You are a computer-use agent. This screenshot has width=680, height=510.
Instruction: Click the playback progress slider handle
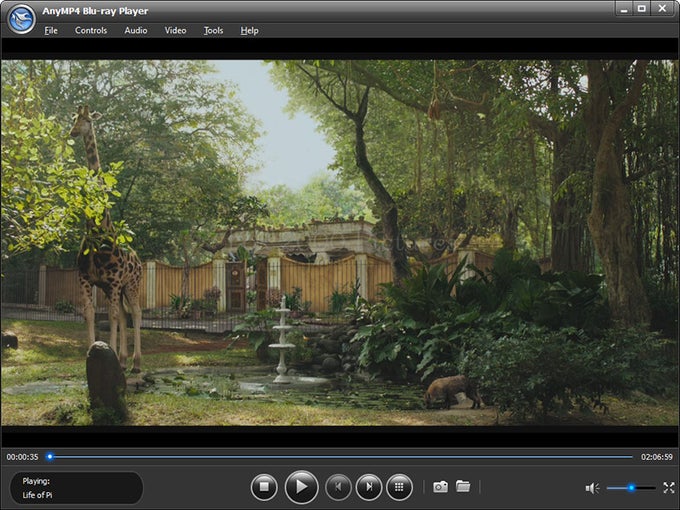click(50, 456)
